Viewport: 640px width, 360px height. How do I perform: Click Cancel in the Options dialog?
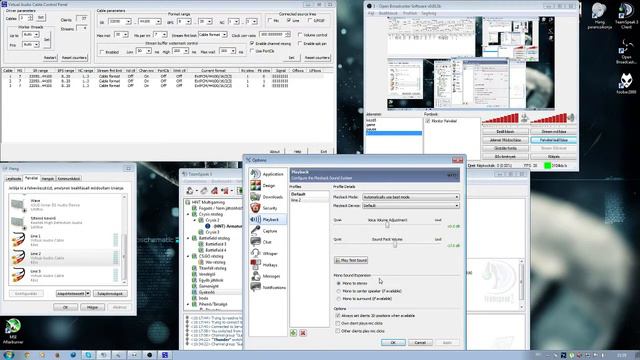pos(420,342)
